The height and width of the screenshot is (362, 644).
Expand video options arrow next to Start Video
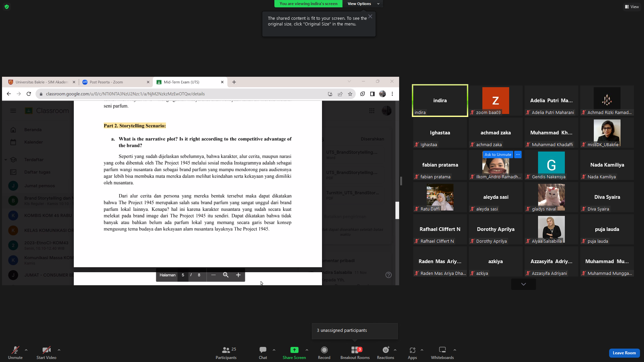[59, 350]
